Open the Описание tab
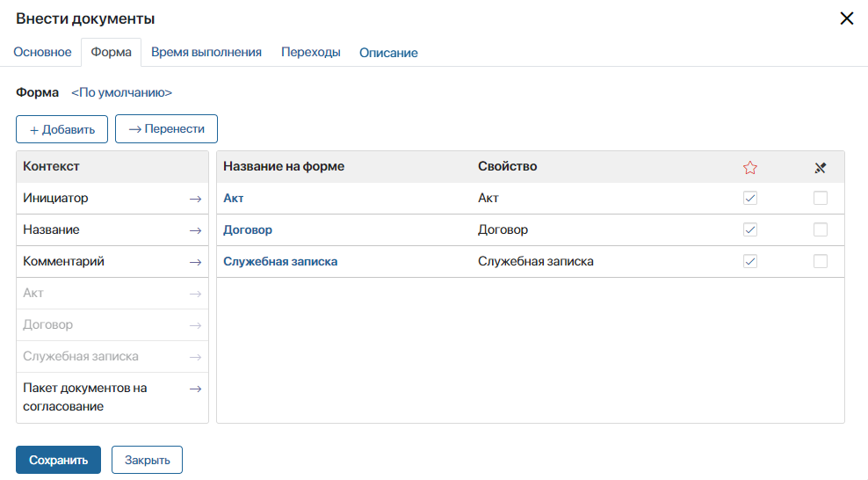The width and height of the screenshot is (868, 480). coord(388,53)
